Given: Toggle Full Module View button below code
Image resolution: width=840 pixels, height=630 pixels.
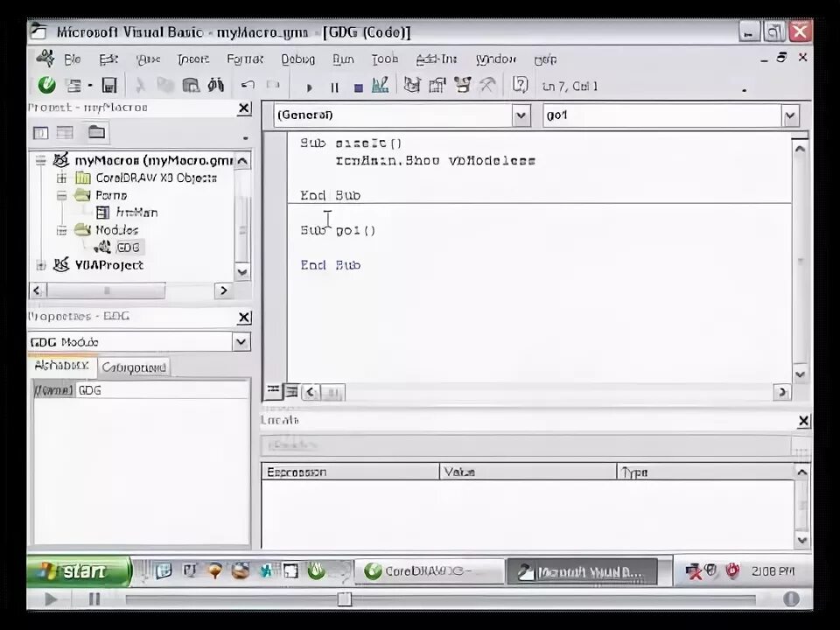Looking at the screenshot, I should 291,392.
